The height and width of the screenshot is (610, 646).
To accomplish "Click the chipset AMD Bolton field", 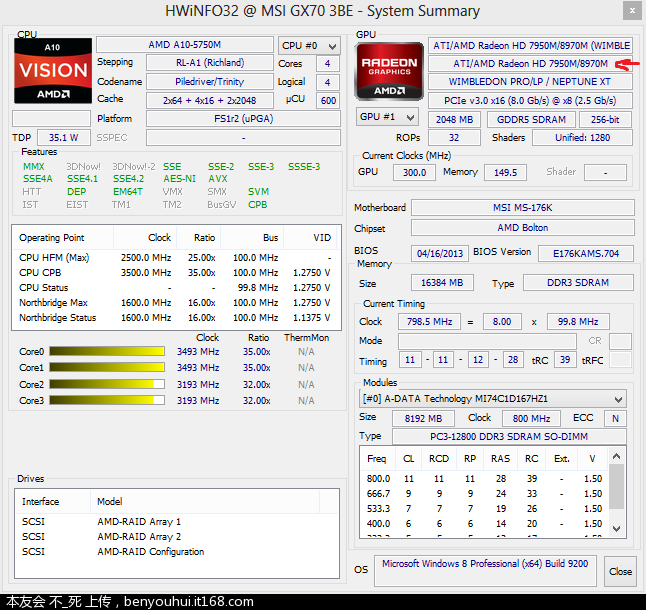I will click(522, 228).
